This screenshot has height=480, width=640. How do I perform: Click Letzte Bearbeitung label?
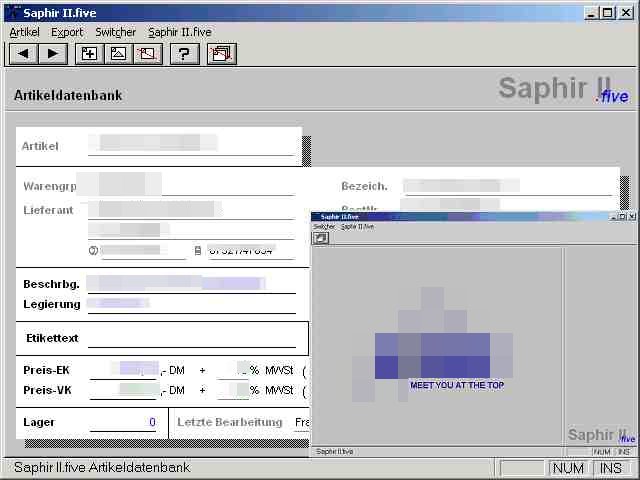click(230, 422)
